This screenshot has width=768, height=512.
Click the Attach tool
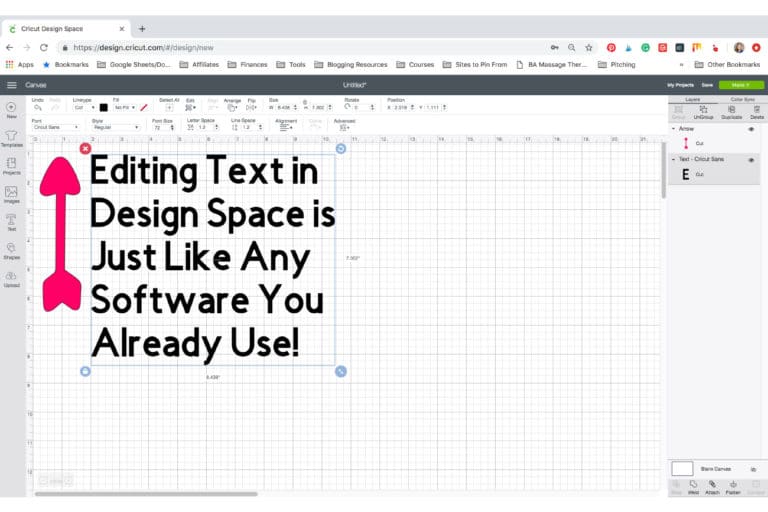(712, 487)
